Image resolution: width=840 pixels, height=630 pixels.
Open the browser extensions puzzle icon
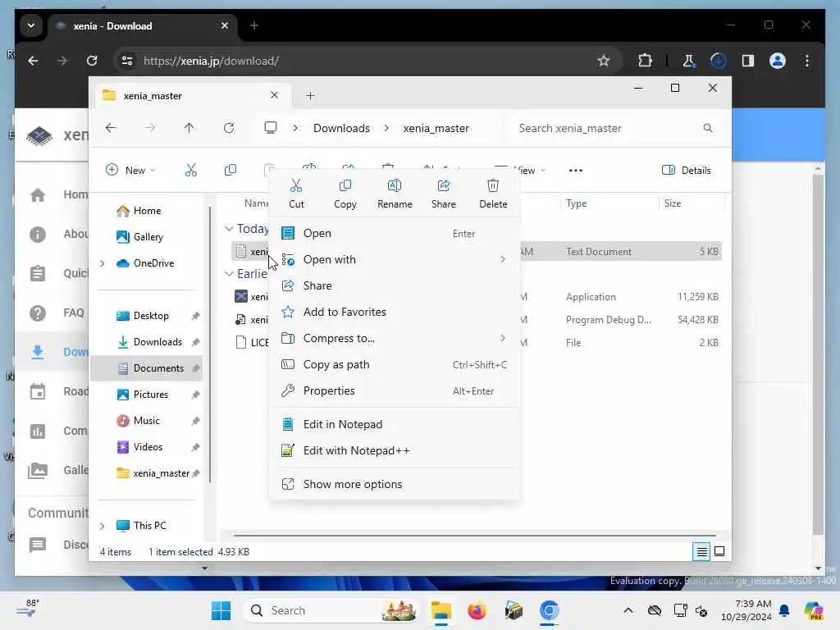(645, 61)
